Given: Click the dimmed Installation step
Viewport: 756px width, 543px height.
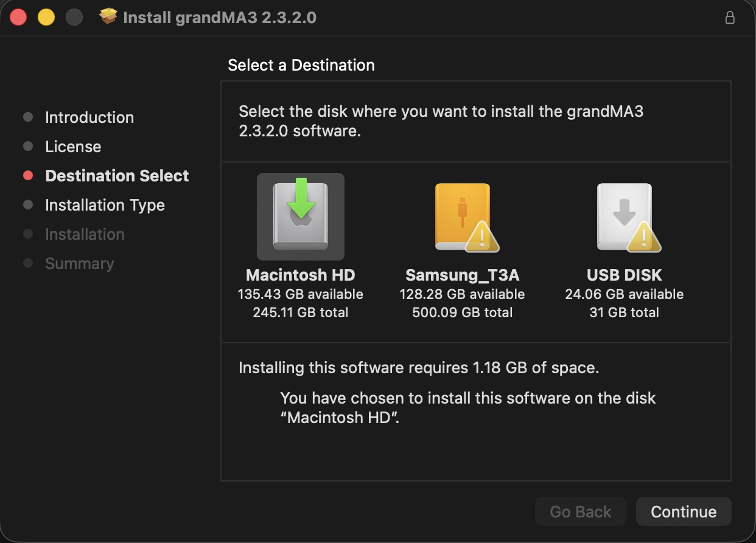Looking at the screenshot, I should click(85, 234).
